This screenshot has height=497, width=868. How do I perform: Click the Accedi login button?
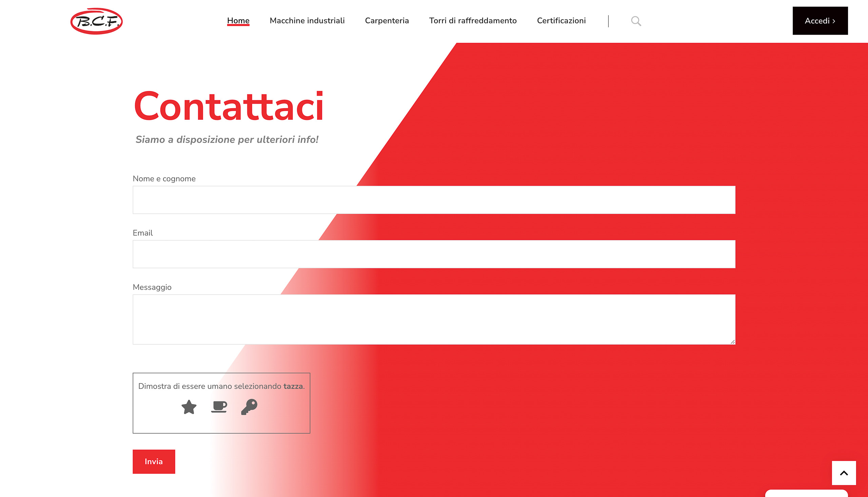click(820, 21)
